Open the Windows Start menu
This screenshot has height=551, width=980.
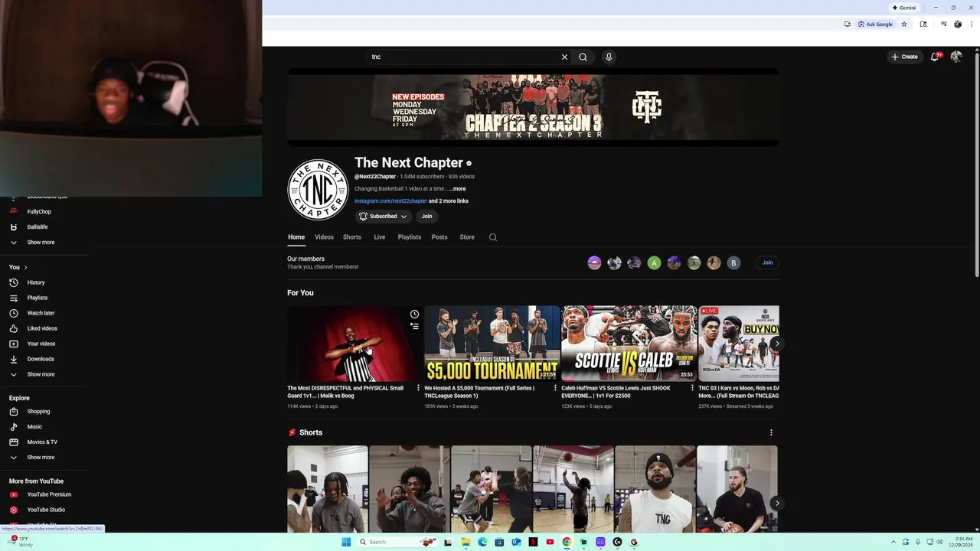346,542
